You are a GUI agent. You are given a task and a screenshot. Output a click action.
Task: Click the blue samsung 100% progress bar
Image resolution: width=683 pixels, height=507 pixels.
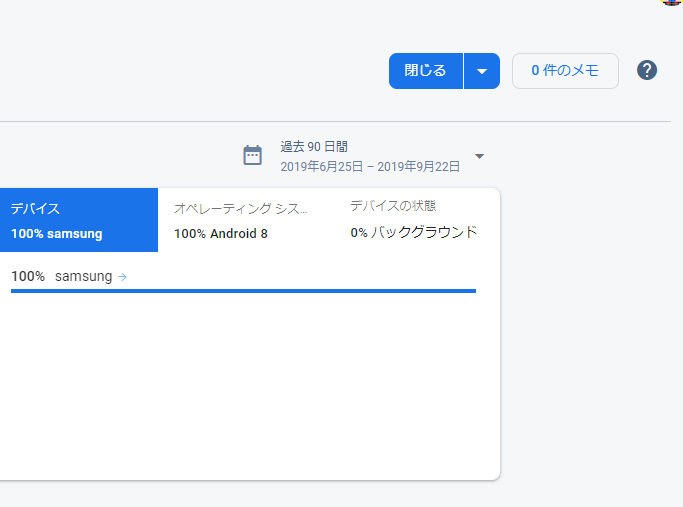click(x=243, y=291)
